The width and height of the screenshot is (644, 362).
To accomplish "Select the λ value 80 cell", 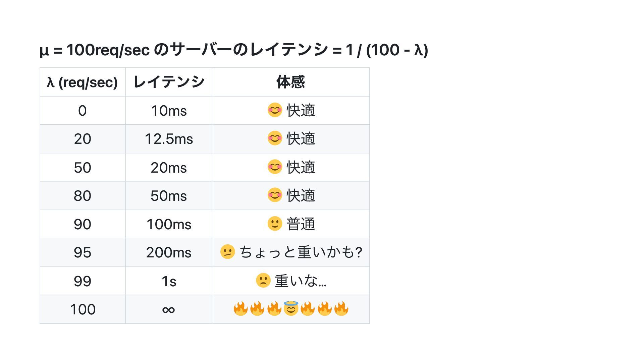I will click(x=83, y=196).
